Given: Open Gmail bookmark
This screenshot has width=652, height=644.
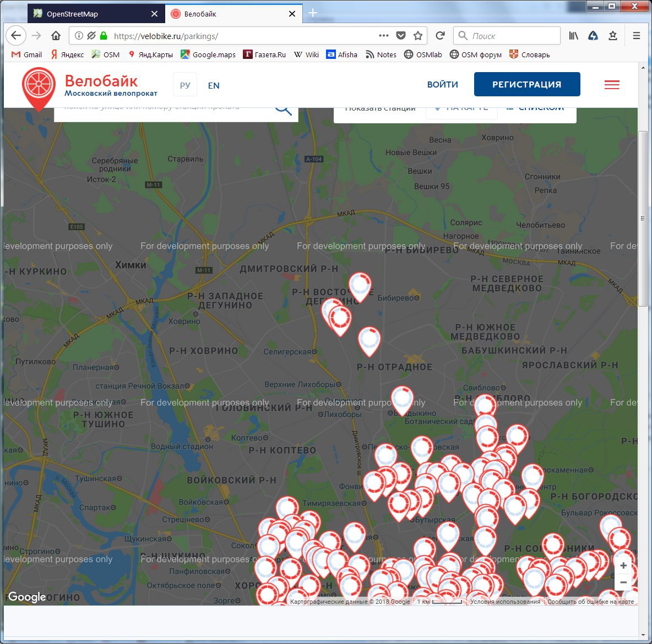Looking at the screenshot, I should click(26, 54).
